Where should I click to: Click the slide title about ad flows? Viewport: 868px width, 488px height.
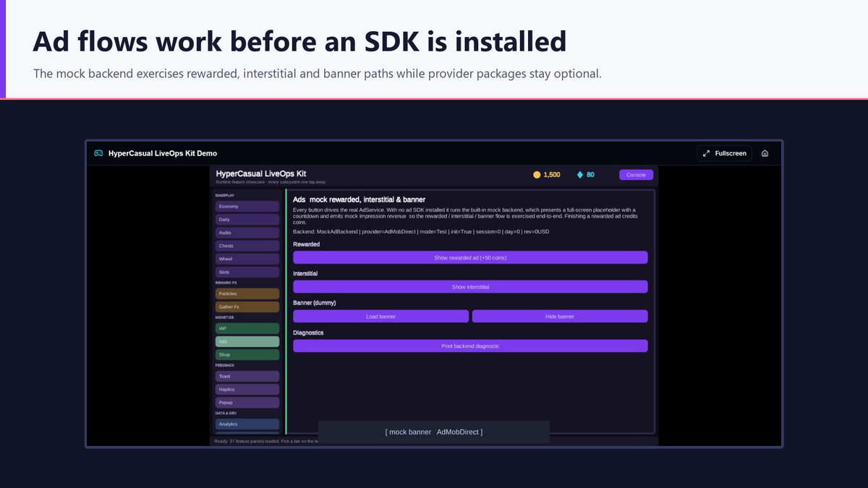coord(299,42)
